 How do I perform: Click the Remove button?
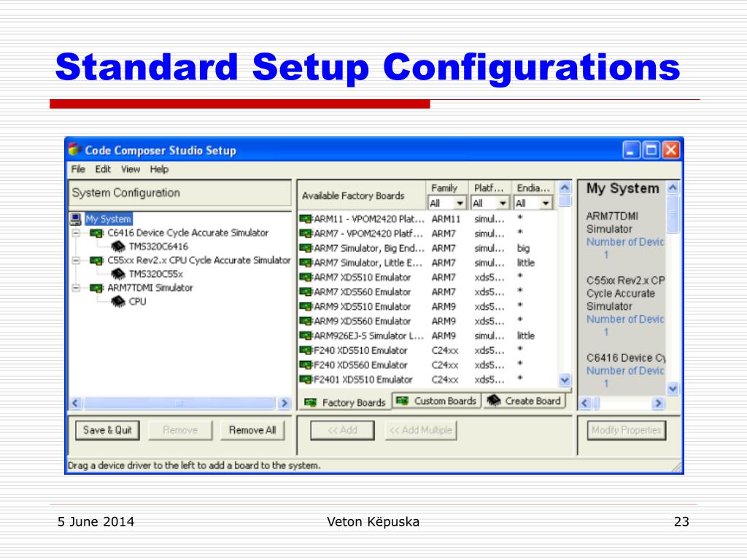180,430
